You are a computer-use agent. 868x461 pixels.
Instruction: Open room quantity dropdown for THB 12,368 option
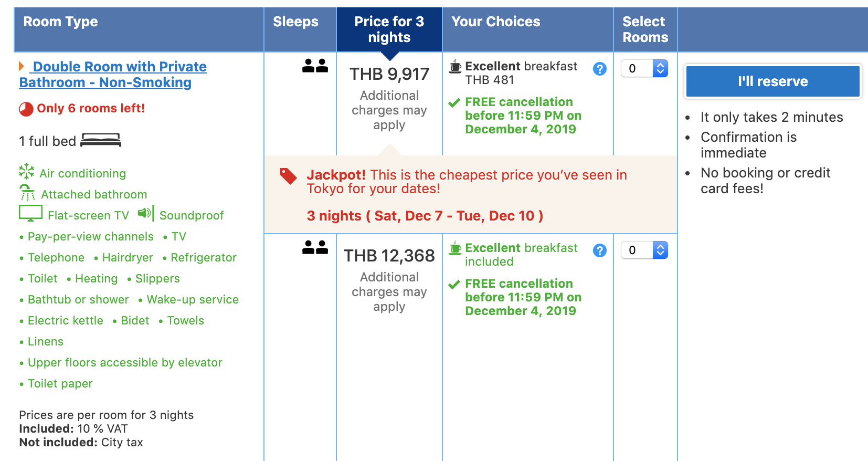(644, 250)
